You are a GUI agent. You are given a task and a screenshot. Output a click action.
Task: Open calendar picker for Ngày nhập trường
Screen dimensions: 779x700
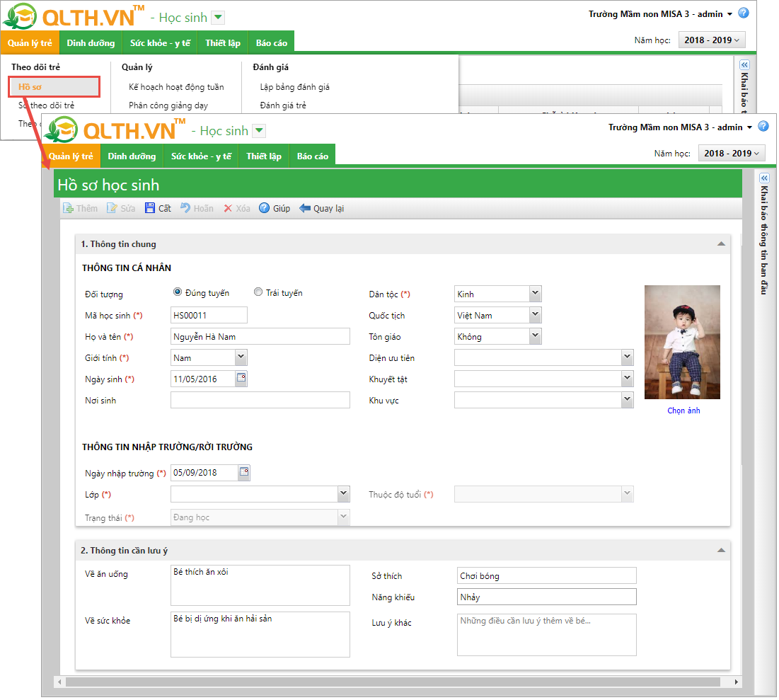point(244,472)
